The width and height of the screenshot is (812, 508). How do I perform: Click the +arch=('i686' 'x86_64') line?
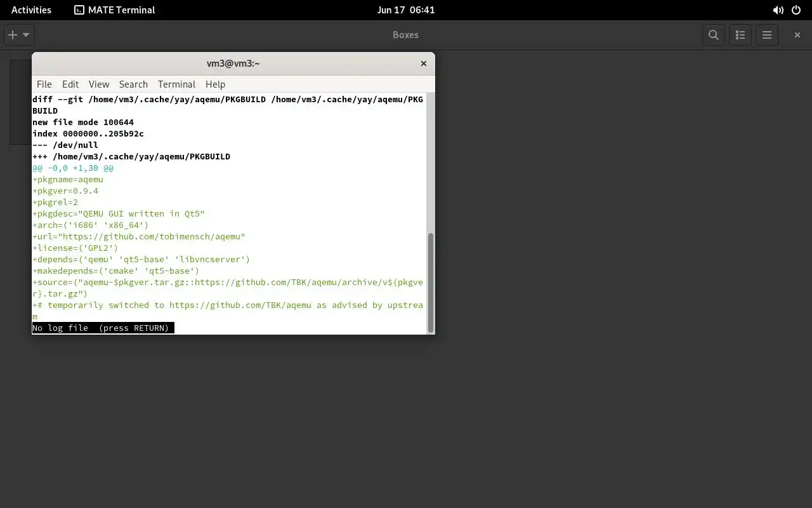pyautogui.click(x=91, y=225)
